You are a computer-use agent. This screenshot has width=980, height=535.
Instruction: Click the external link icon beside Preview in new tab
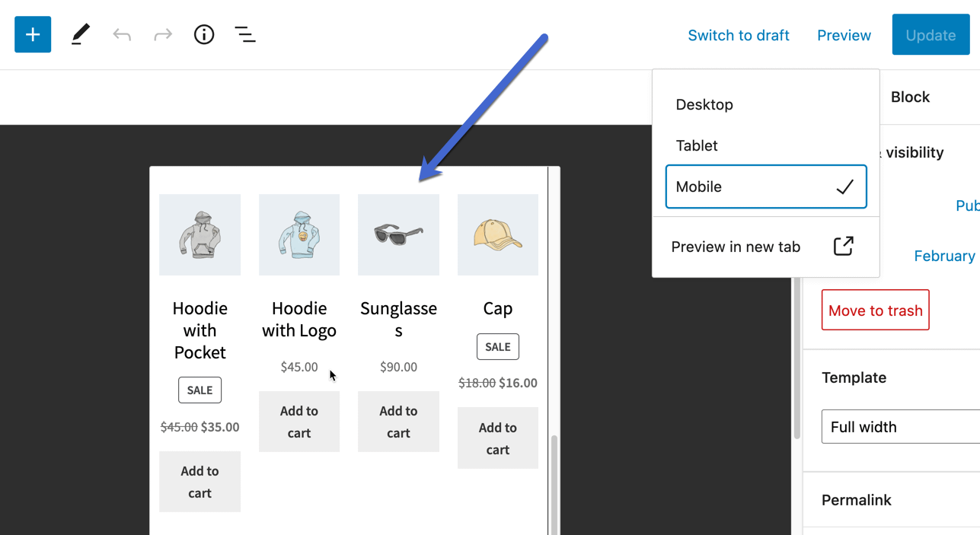pyautogui.click(x=843, y=247)
